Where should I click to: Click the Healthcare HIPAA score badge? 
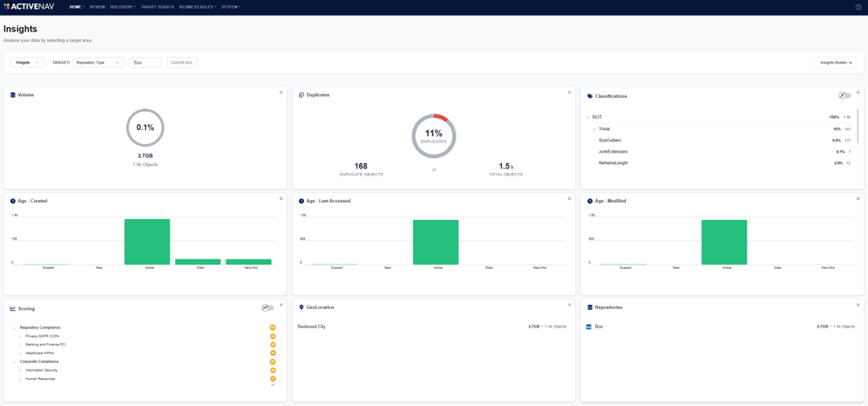coord(273,353)
